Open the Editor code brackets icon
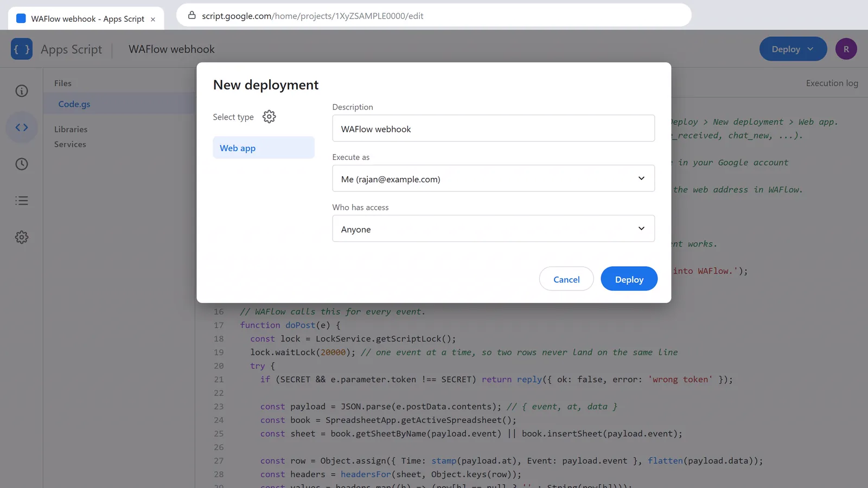 click(x=22, y=127)
